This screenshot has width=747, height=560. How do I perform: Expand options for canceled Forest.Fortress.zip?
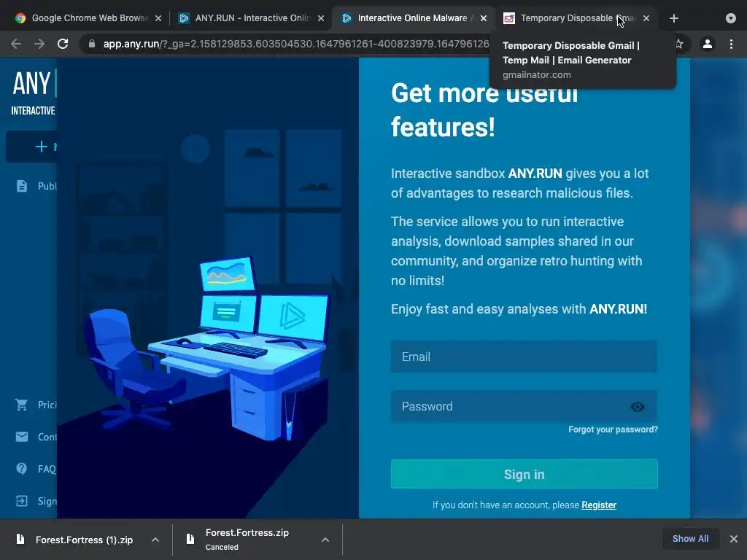click(325, 540)
